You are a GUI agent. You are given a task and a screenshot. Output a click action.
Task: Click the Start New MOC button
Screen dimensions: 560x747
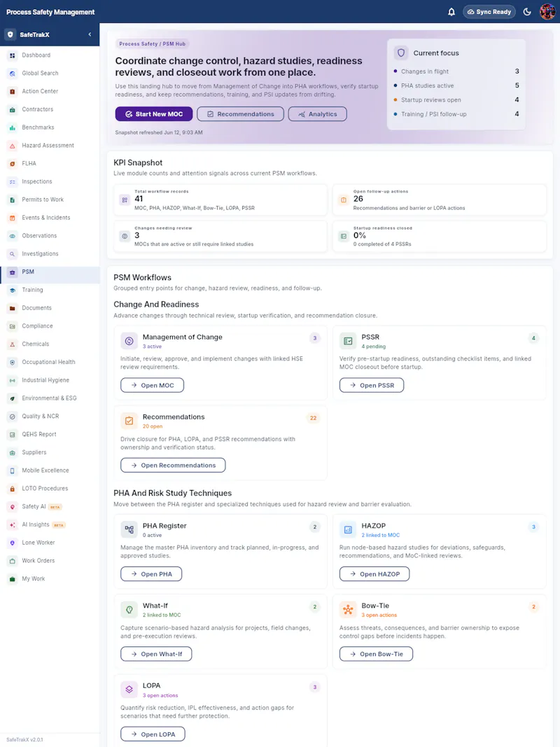click(154, 114)
